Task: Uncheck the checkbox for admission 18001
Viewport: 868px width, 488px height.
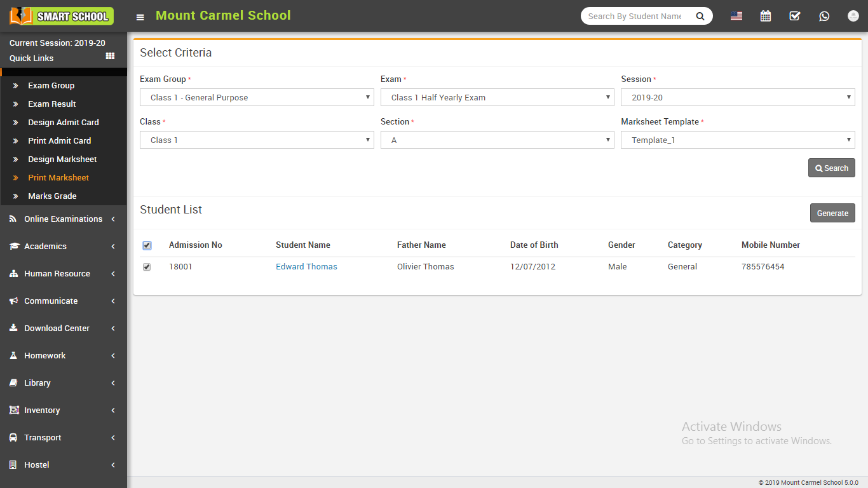Action: click(x=147, y=267)
